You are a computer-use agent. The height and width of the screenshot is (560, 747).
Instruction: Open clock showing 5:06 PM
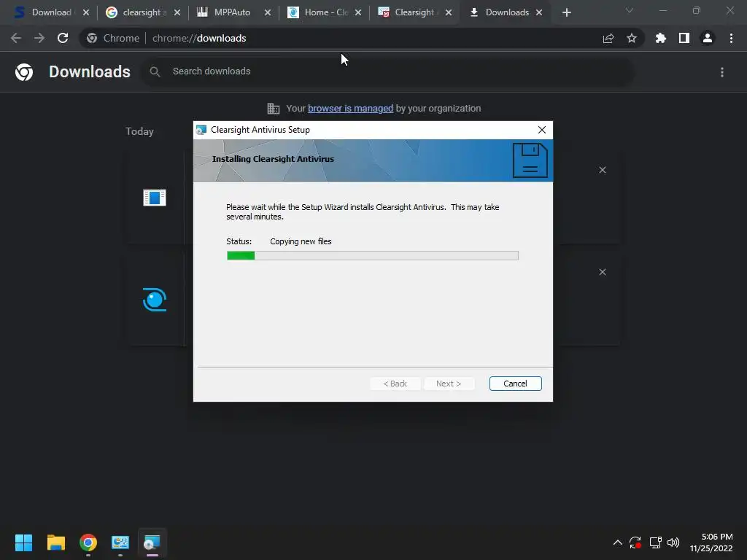pyautogui.click(x=711, y=542)
